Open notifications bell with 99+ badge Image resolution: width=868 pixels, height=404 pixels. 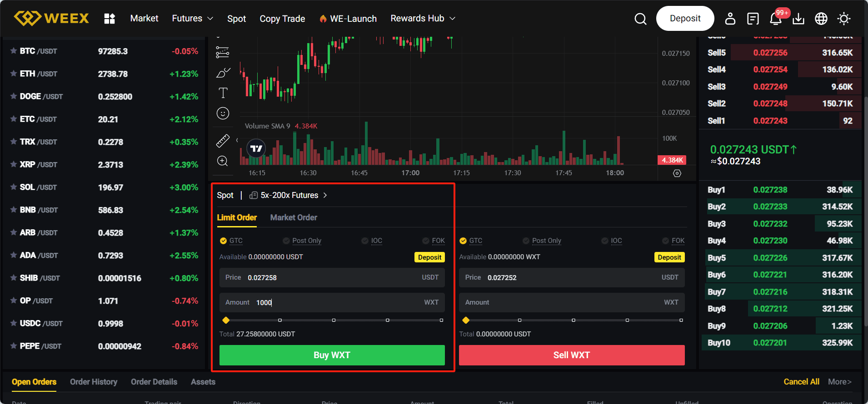tap(776, 19)
